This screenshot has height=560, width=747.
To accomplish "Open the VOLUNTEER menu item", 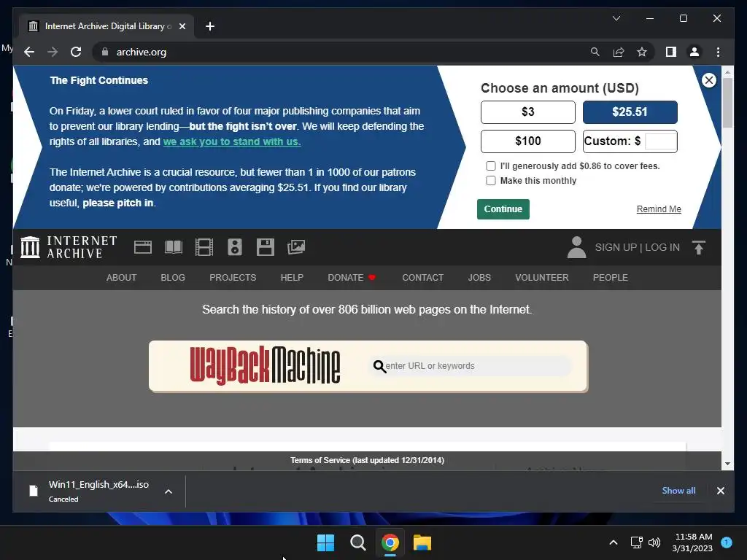I will click(542, 278).
